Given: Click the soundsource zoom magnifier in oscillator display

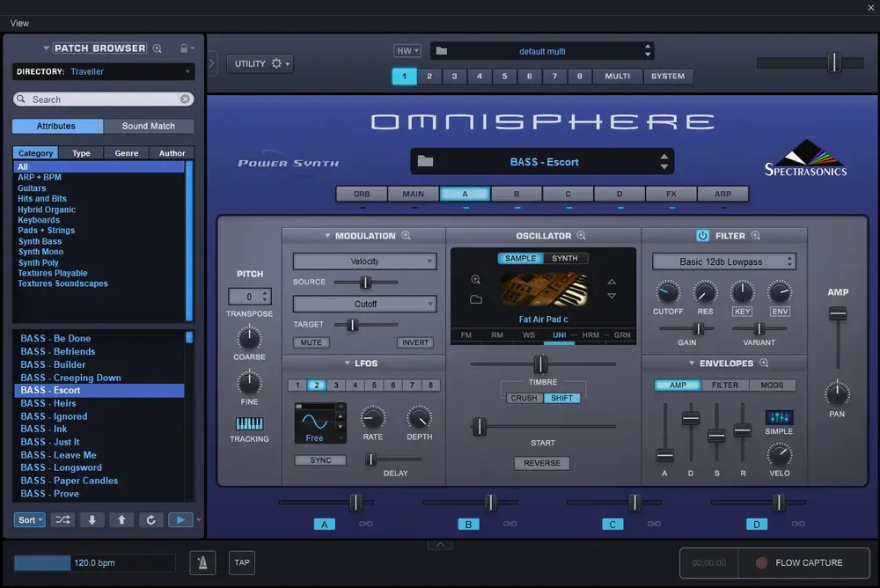Looking at the screenshot, I should click(476, 280).
